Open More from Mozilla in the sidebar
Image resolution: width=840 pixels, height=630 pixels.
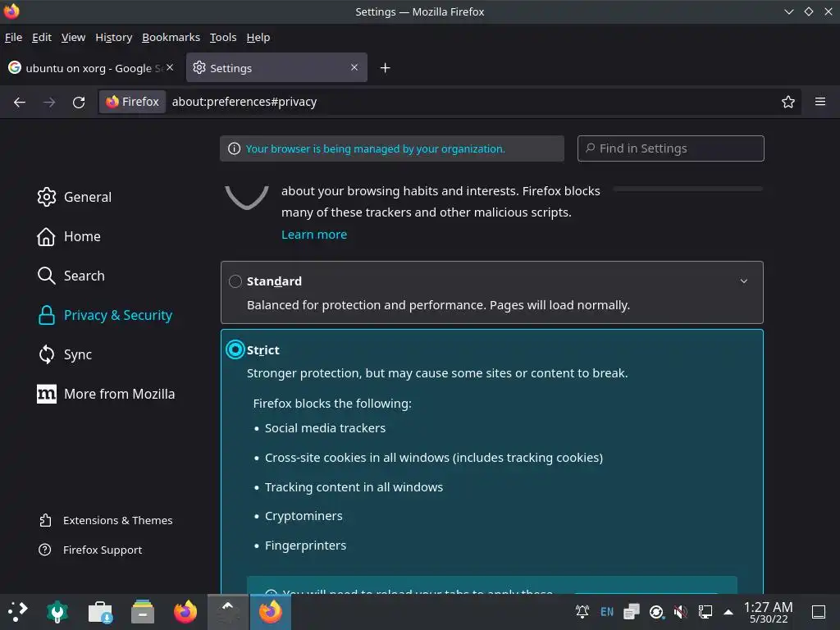click(x=106, y=394)
